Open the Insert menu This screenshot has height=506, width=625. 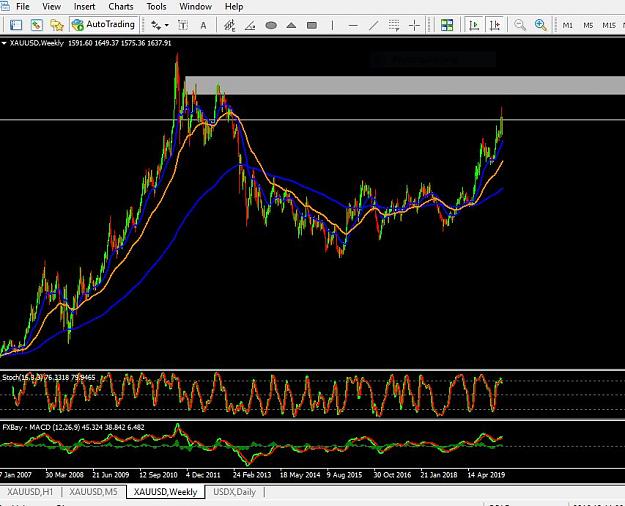(x=85, y=7)
